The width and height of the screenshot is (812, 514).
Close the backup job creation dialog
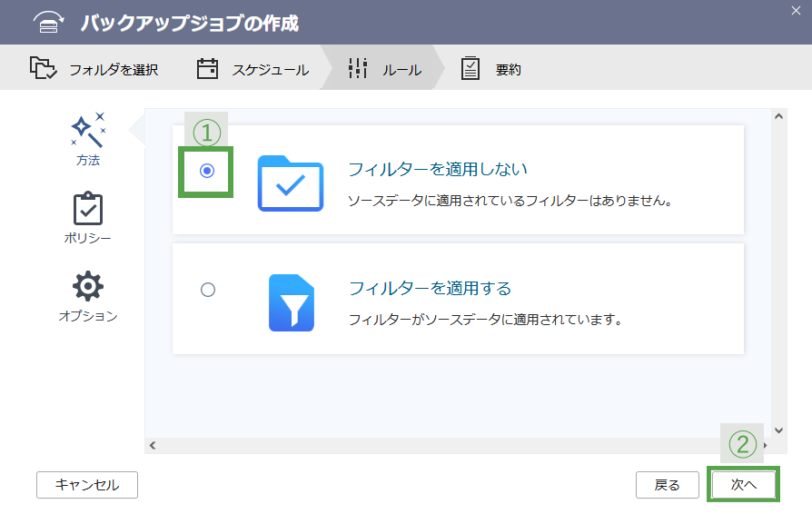tap(796, 10)
